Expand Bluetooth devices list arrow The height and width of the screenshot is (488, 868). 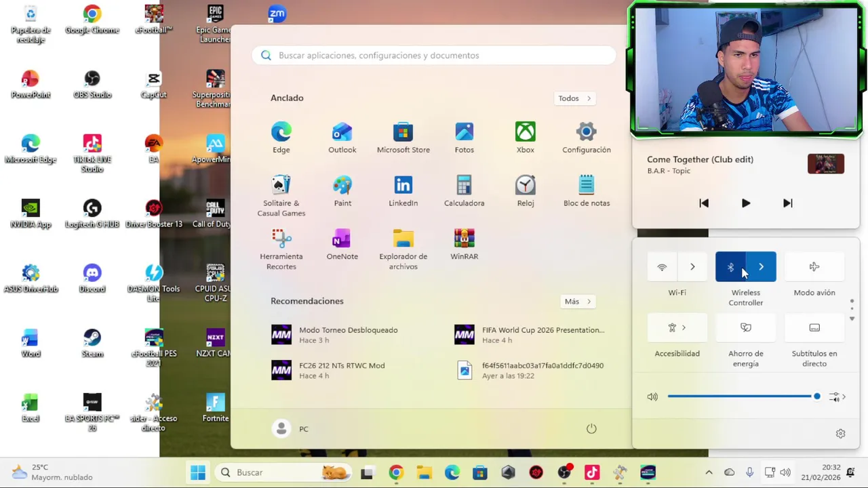[761, 267]
